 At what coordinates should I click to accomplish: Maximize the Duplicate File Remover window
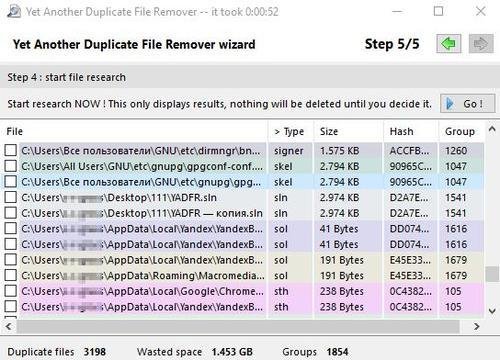[x=439, y=12]
